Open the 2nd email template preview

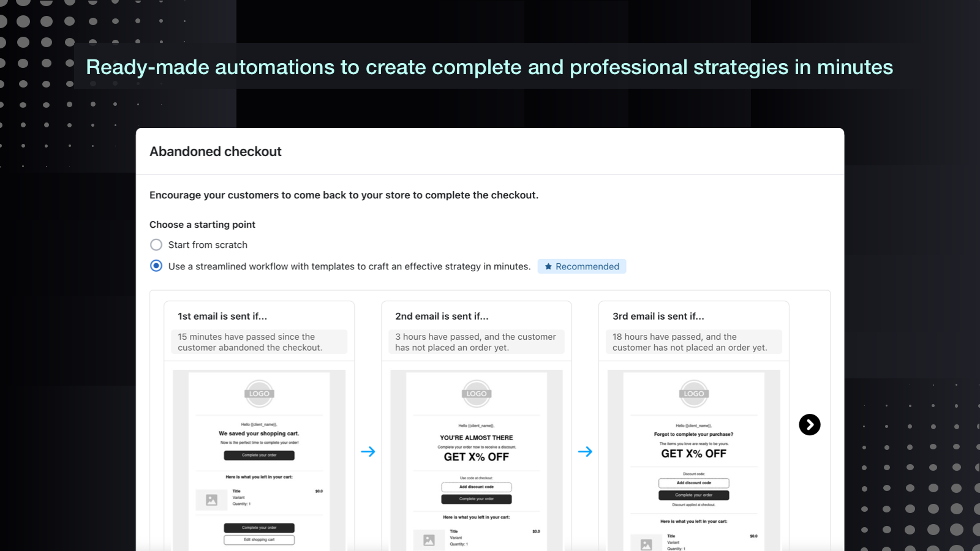point(477,460)
